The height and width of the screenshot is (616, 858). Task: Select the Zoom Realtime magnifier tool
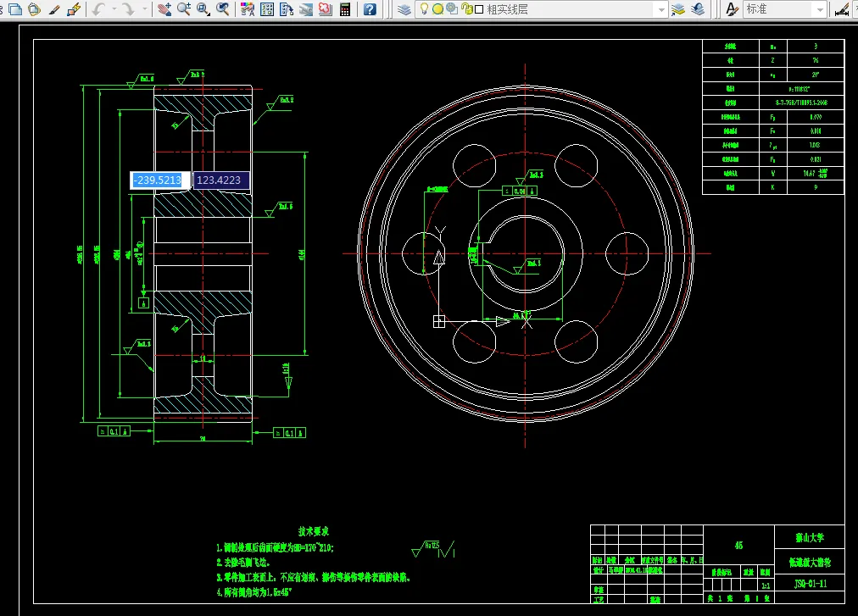click(x=184, y=9)
